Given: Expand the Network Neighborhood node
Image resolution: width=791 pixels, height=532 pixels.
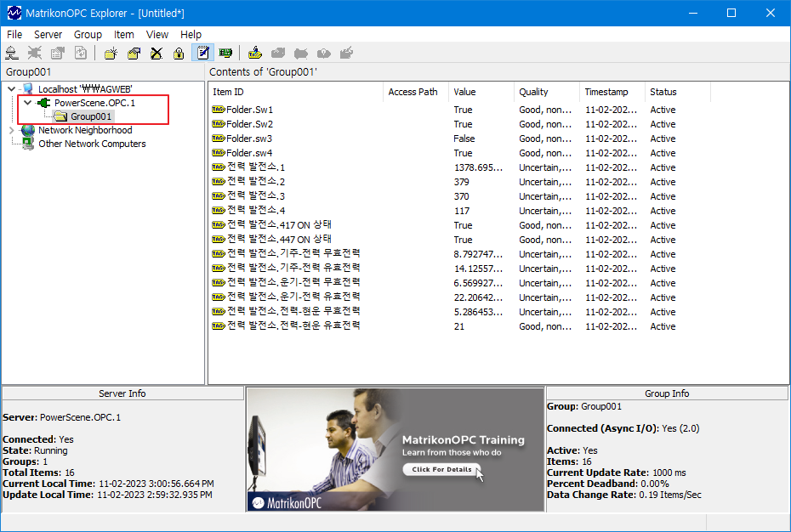Looking at the screenshot, I should [x=11, y=130].
